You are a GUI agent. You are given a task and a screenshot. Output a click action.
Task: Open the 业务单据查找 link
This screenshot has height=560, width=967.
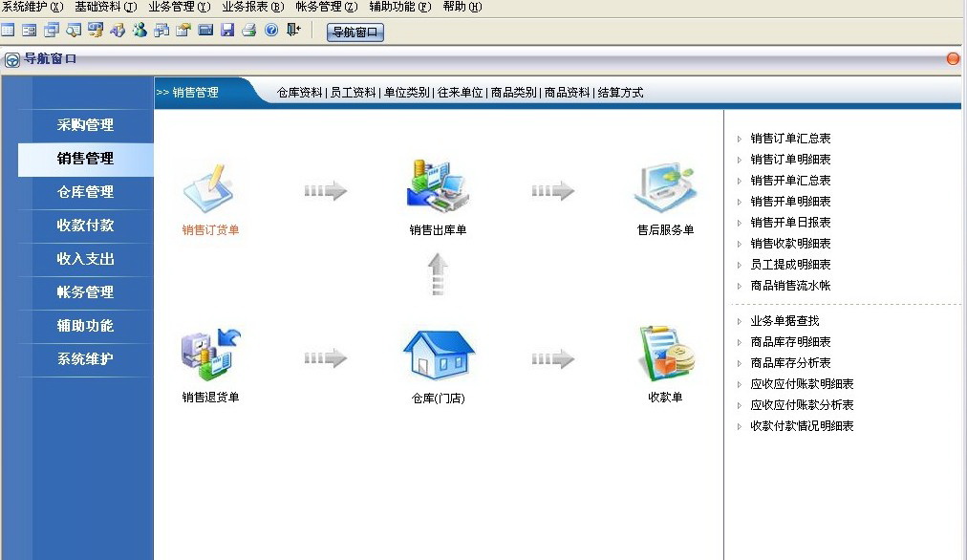coord(784,321)
